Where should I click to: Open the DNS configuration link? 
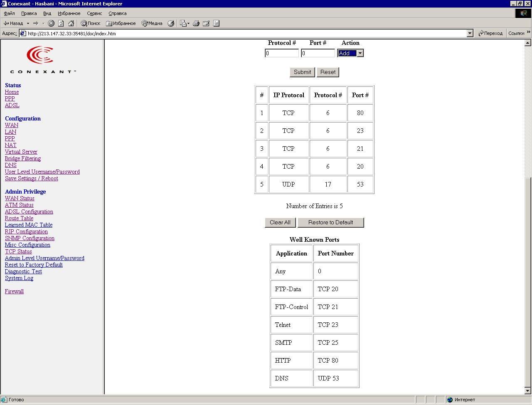pos(11,165)
